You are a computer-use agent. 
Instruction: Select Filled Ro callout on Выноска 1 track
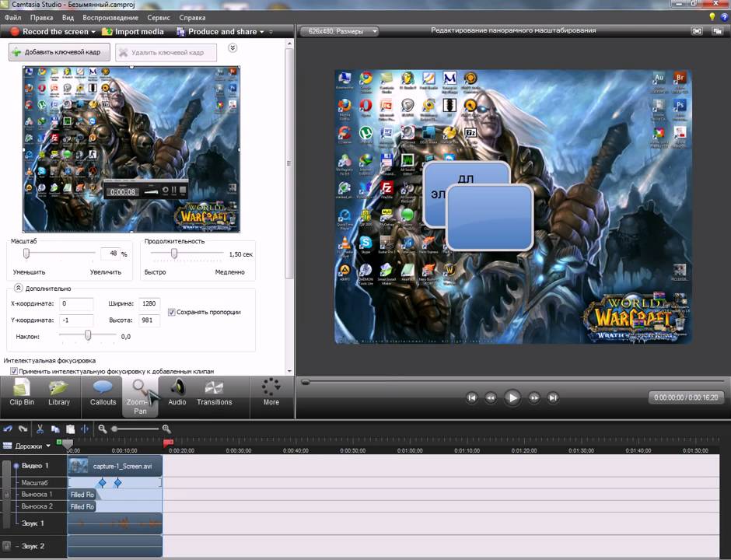tap(82, 494)
